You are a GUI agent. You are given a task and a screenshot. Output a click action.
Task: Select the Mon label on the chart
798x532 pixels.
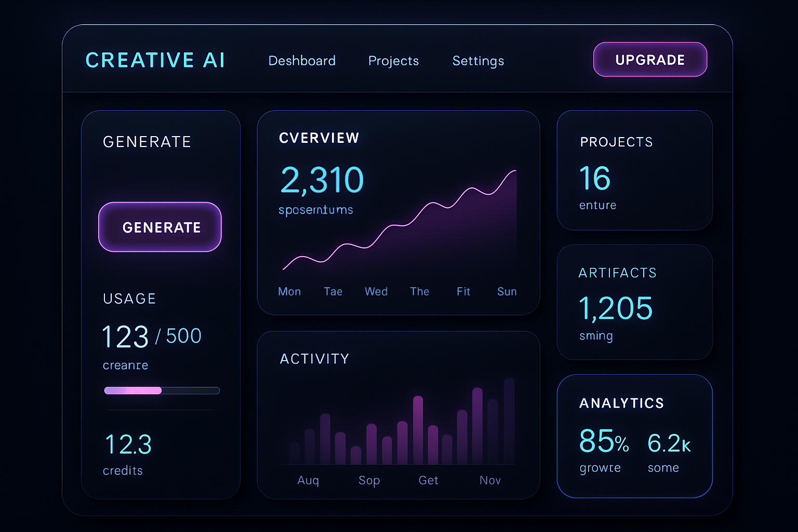point(289,291)
